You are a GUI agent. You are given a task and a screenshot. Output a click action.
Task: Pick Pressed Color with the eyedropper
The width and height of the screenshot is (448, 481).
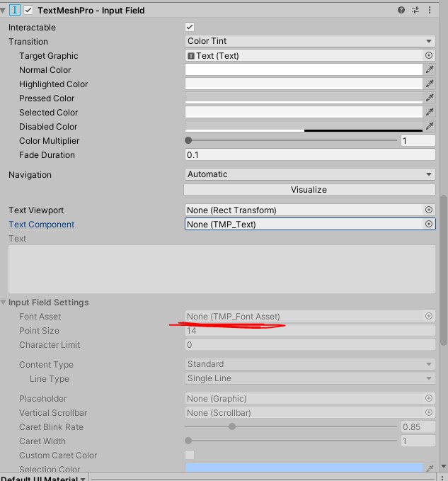pos(430,98)
